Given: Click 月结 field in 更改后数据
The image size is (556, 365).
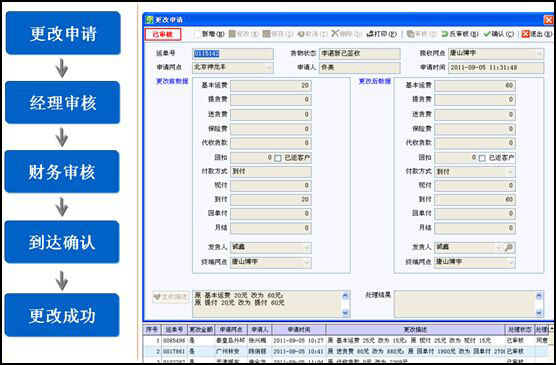Looking at the screenshot, I should pyautogui.click(x=475, y=228).
